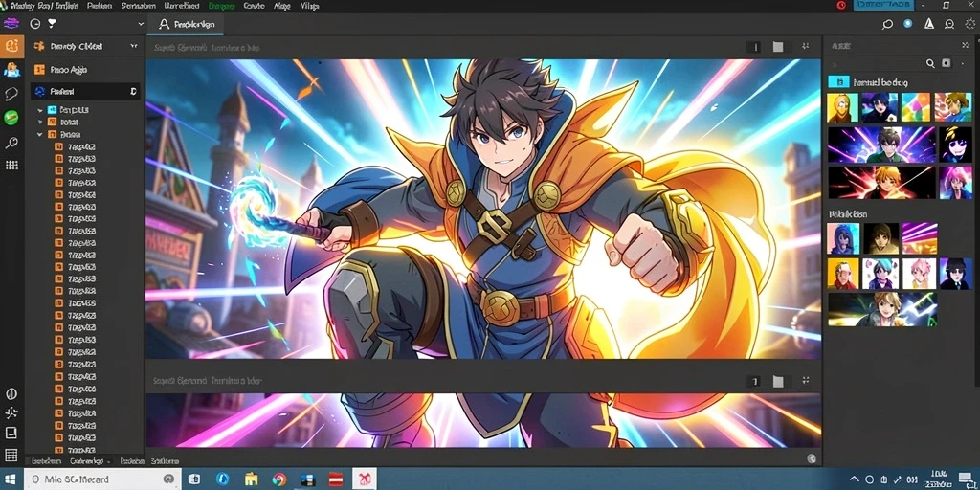Screen dimensions: 980x490
Task: Click the yellow-background character thumbnail in the first row
Action: pyautogui.click(x=842, y=107)
